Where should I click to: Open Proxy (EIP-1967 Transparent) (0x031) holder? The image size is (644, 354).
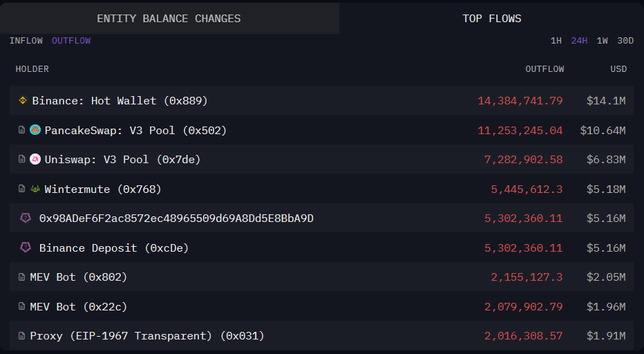pyautogui.click(x=147, y=336)
